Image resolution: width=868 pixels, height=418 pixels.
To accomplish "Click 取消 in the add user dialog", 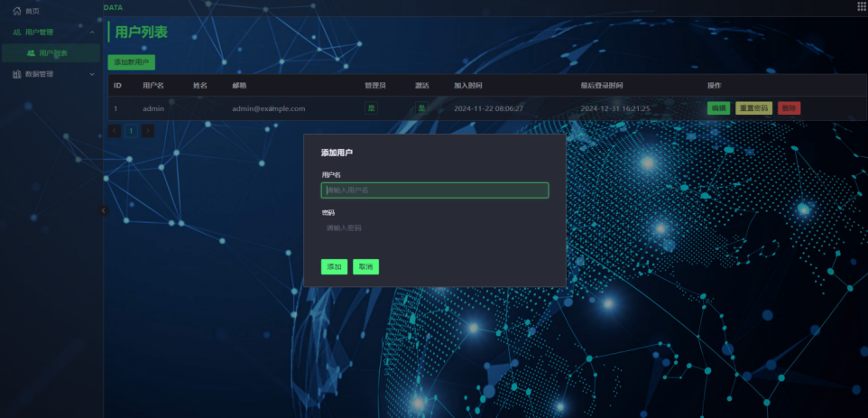I will (x=366, y=267).
